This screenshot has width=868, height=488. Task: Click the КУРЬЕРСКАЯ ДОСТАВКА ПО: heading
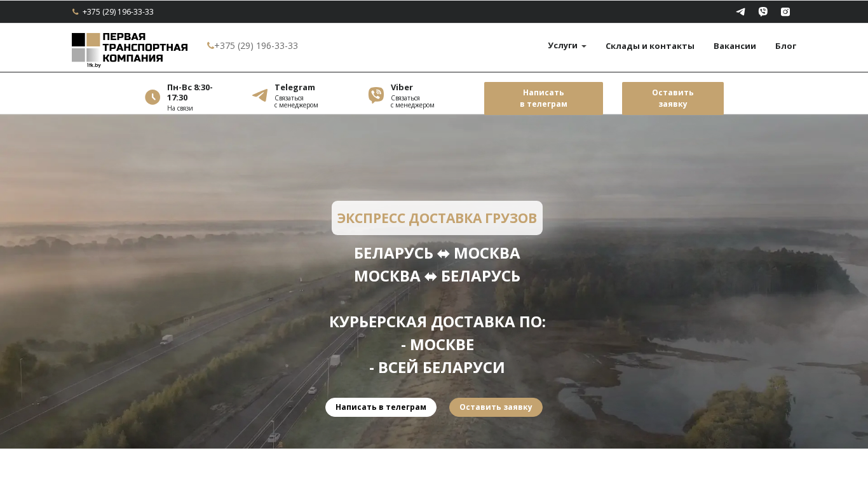coord(437,322)
